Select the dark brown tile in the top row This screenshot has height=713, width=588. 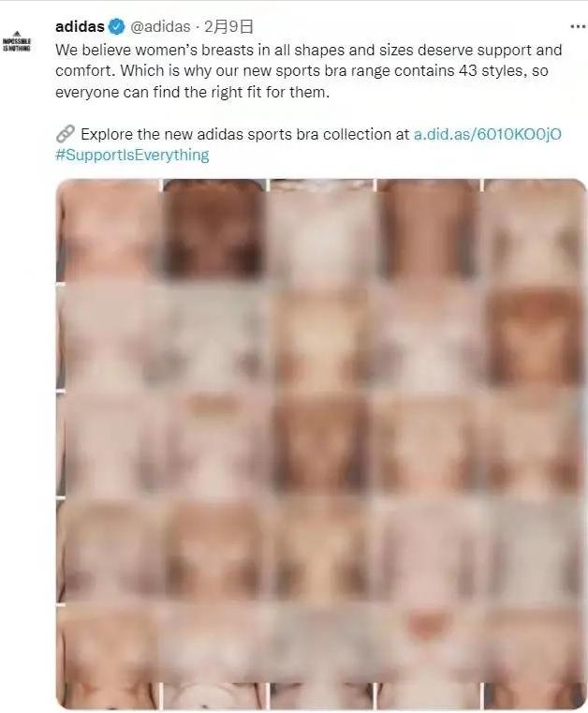[214, 230]
